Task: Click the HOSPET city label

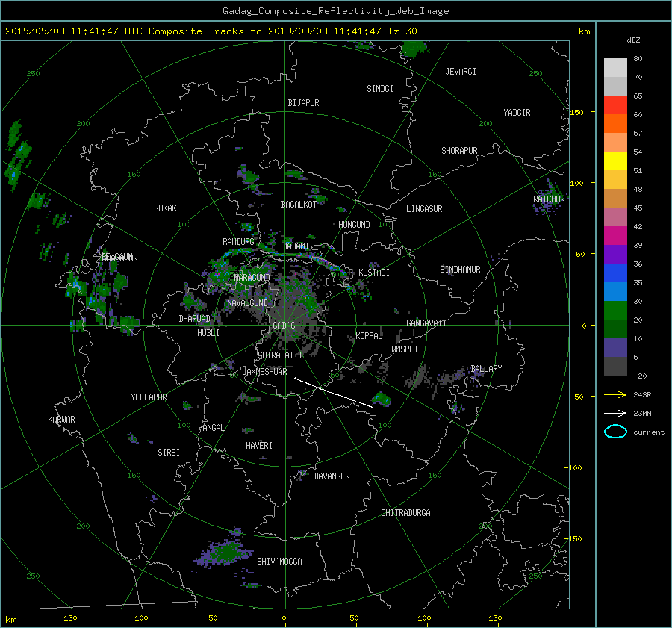Action: [405, 349]
